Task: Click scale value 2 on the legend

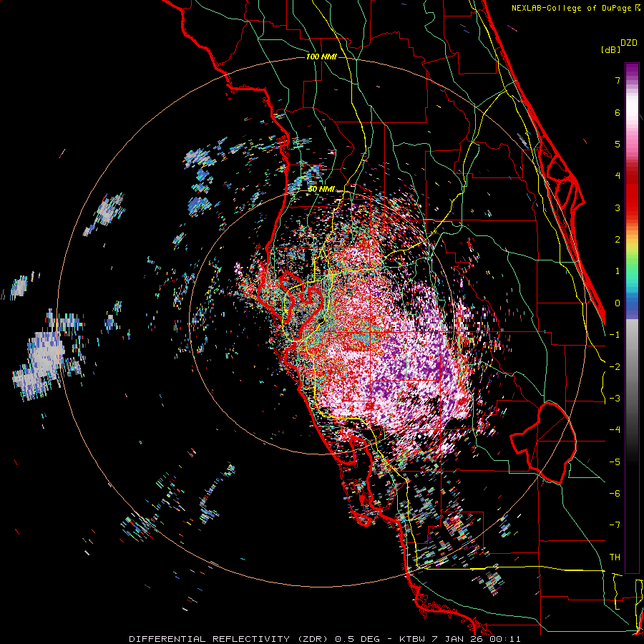Action: point(618,240)
